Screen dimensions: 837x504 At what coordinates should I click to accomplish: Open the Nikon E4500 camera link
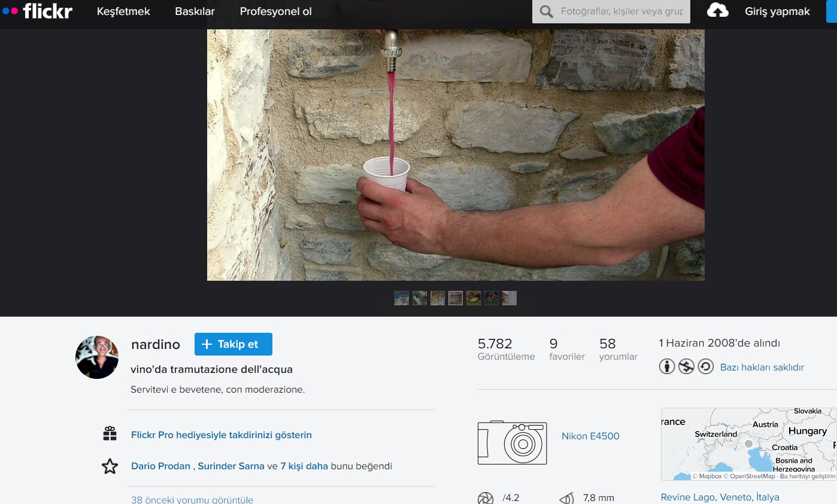[590, 436]
